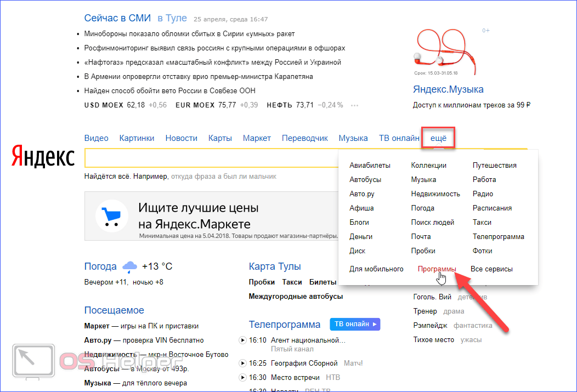The image size is (577, 392).
Task: Select Деньги in the services menu
Action: (x=361, y=237)
